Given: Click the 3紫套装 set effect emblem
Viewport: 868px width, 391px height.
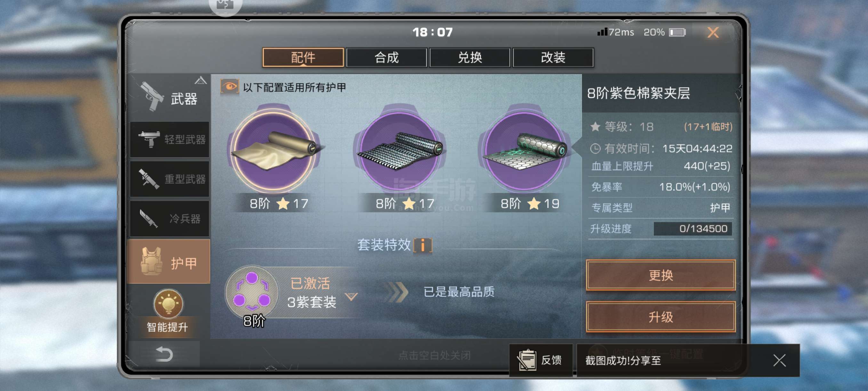Looking at the screenshot, I should tap(252, 292).
